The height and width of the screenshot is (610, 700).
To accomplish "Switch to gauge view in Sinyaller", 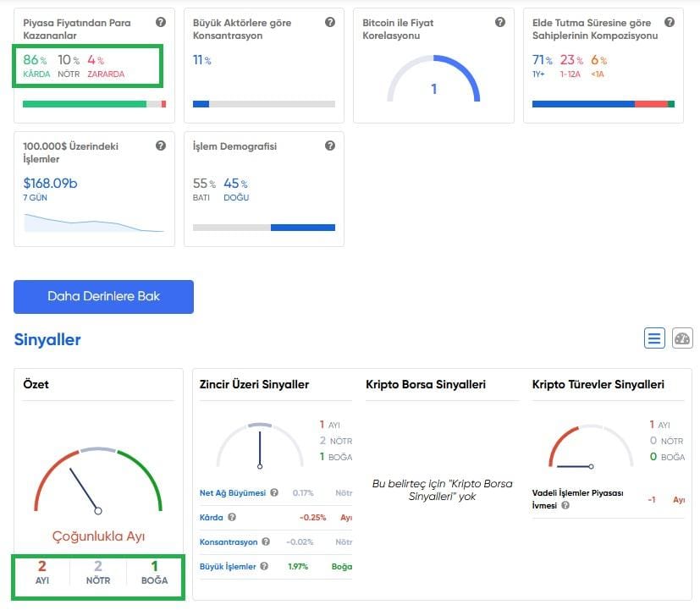I will [682, 338].
